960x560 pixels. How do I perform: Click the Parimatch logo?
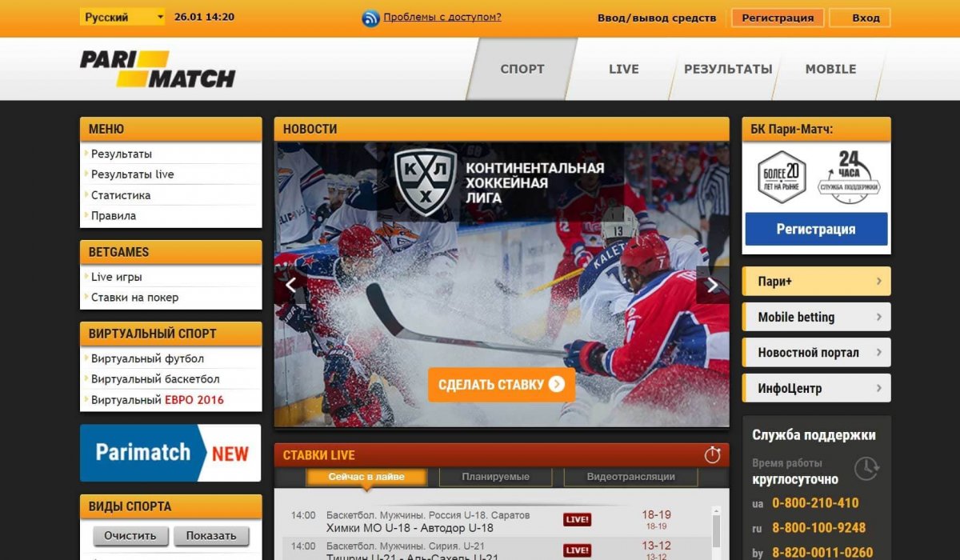click(158, 69)
